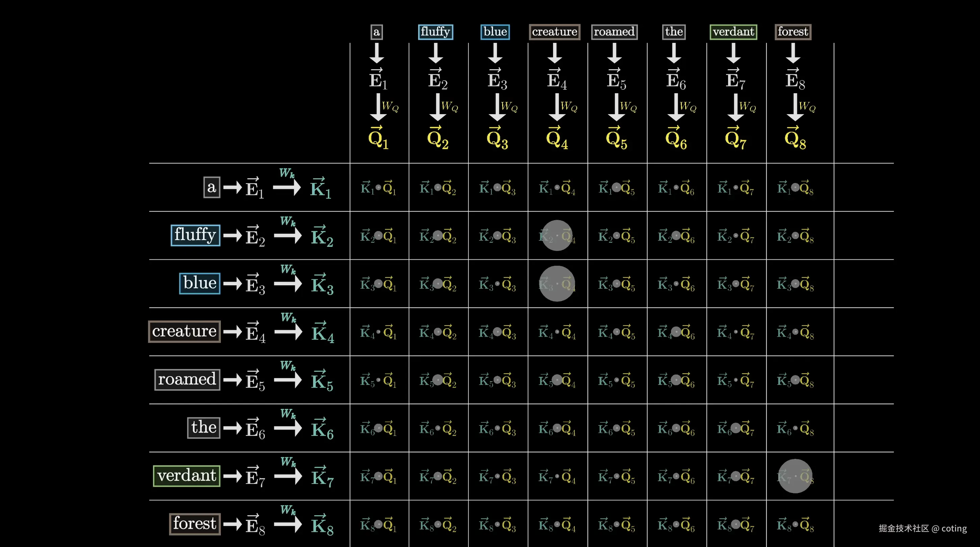Click the green 'verdant' token in the top row
The width and height of the screenshot is (980, 547).
733,32
